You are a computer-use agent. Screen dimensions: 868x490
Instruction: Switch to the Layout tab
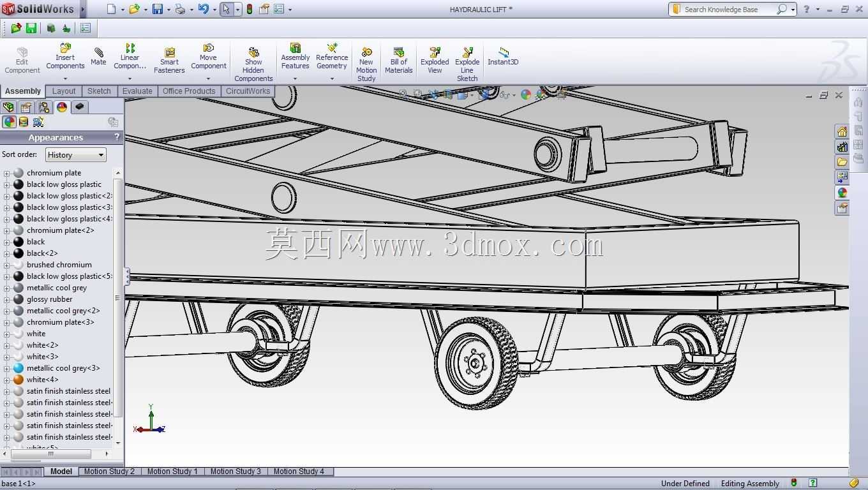point(64,91)
